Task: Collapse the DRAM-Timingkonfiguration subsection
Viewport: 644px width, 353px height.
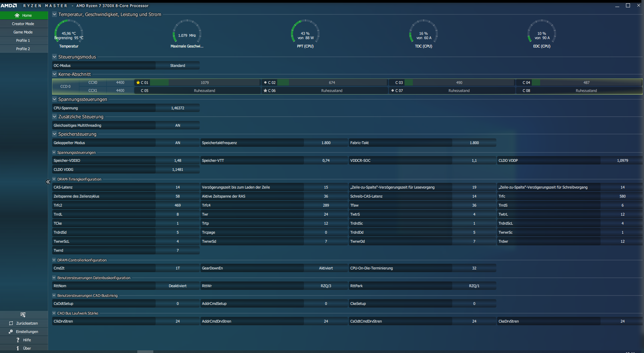Action: click(x=54, y=179)
